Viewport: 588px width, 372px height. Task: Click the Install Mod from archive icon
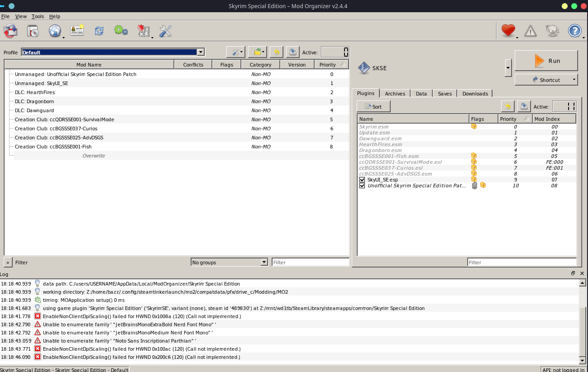33,31
